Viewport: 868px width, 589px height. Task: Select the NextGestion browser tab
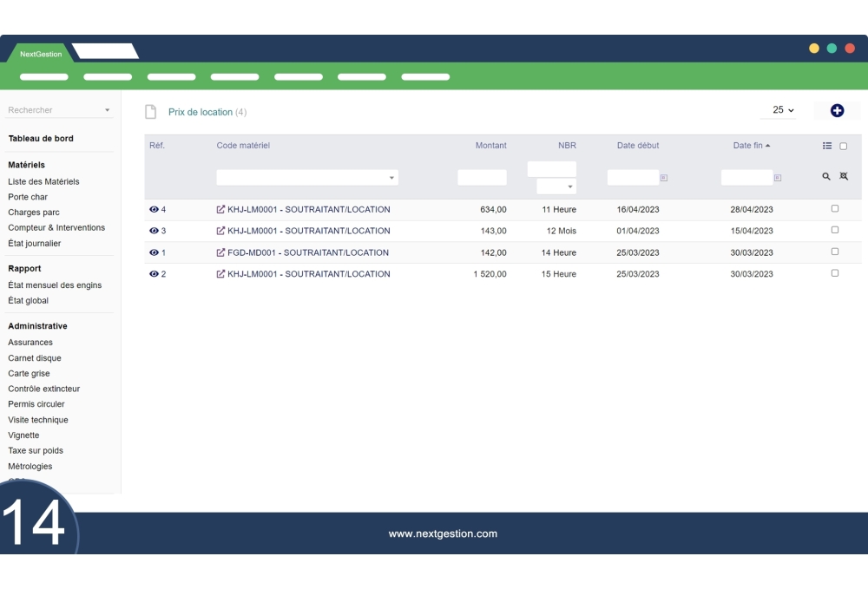(x=41, y=54)
